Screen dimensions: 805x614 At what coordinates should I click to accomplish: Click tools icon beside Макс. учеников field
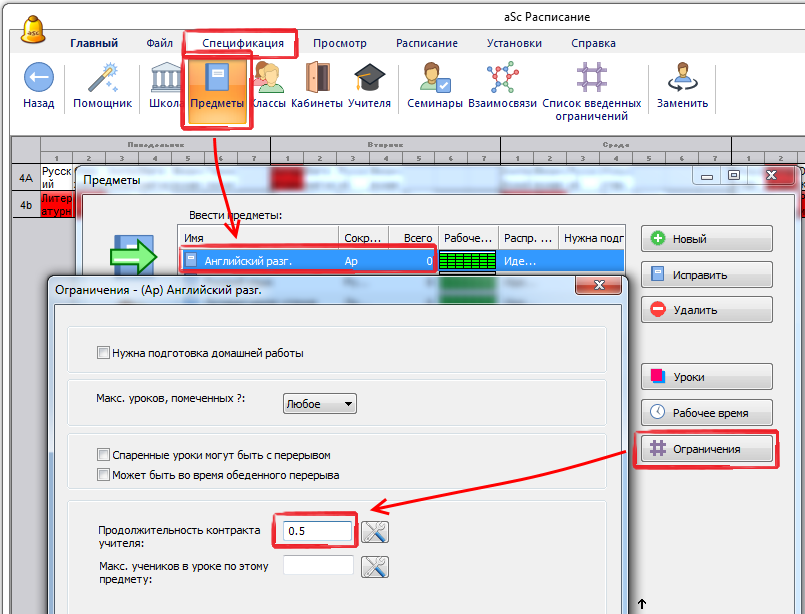(x=375, y=566)
